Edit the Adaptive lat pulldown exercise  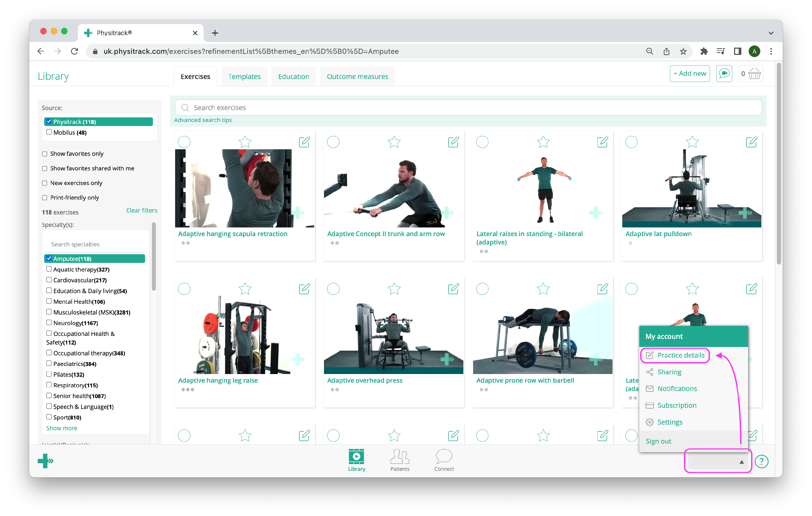coord(751,142)
